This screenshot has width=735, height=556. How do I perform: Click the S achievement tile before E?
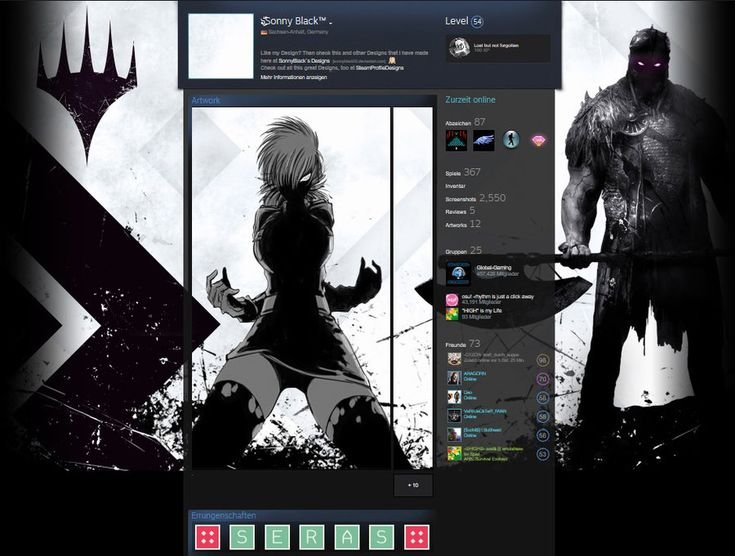click(242, 537)
